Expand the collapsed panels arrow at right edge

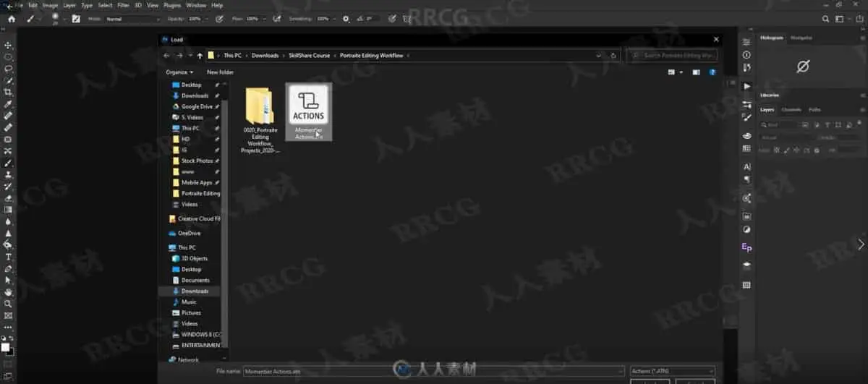pyautogui.click(x=861, y=244)
